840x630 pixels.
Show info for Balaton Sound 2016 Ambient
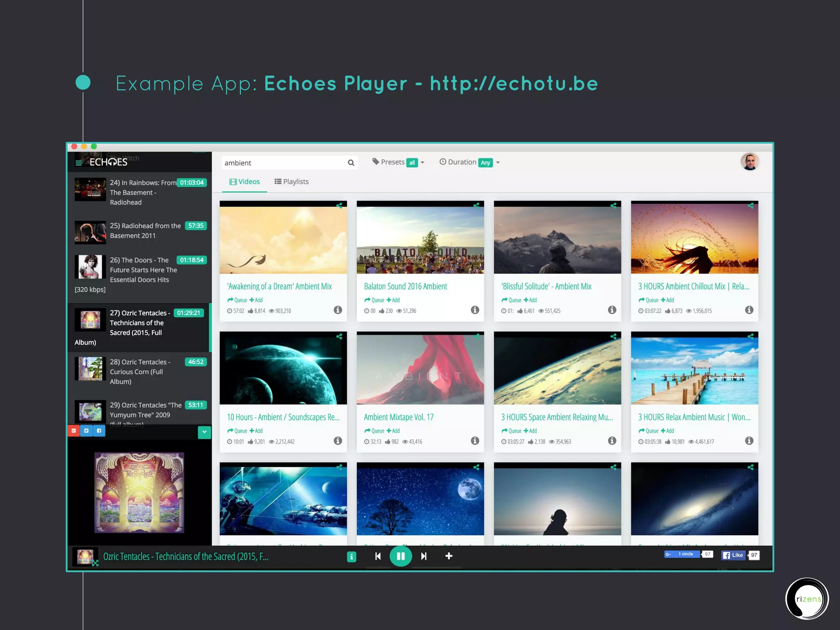[x=475, y=310]
